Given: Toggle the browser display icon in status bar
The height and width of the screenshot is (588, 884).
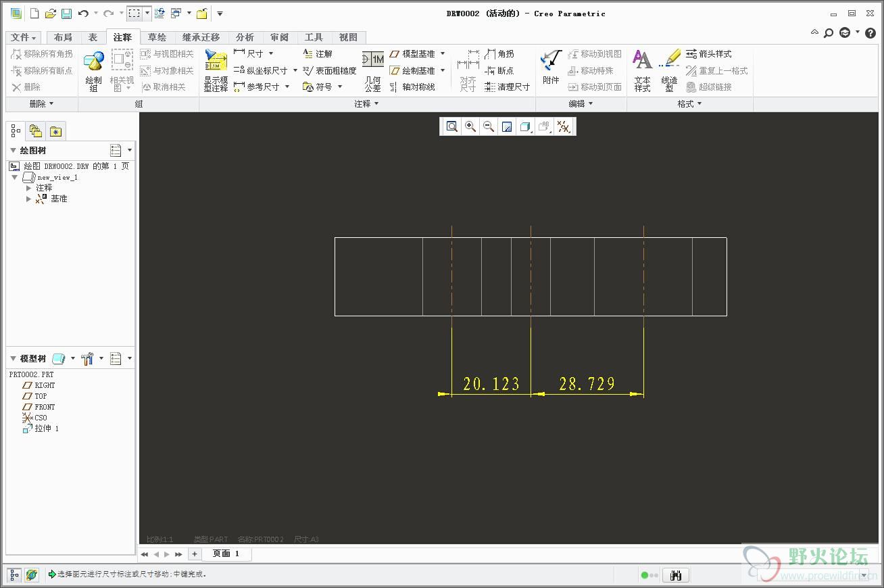Looking at the screenshot, I should (32, 574).
